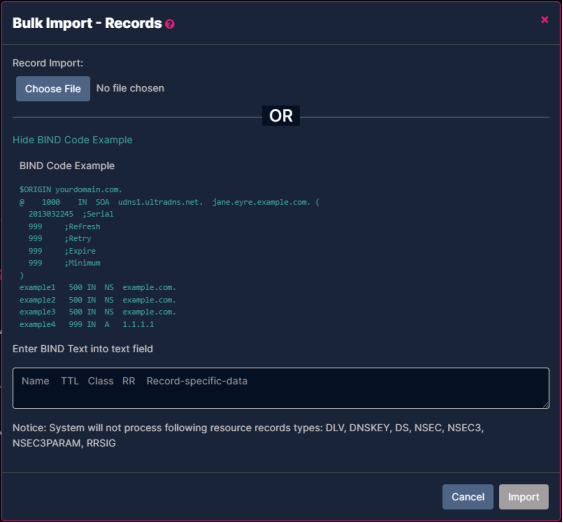Click the 'Record Import:' label
Viewport: 563px width, 523px height.
click(x=48, y=63)
